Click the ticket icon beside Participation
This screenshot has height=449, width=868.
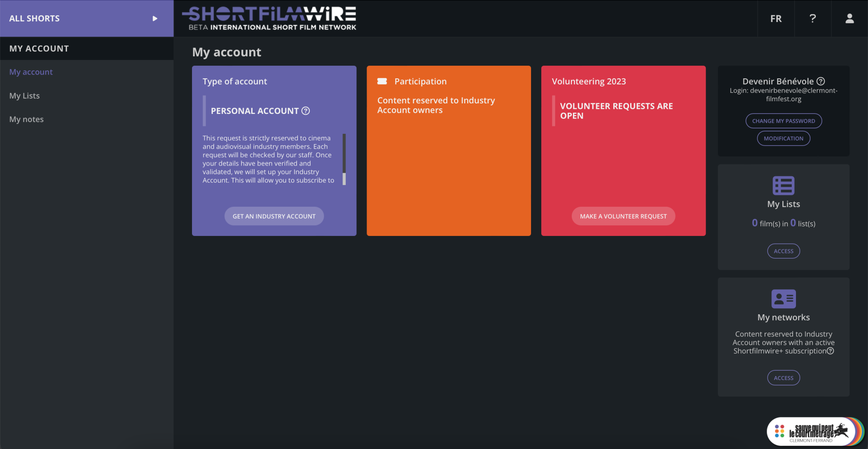[x=382, y=81]
